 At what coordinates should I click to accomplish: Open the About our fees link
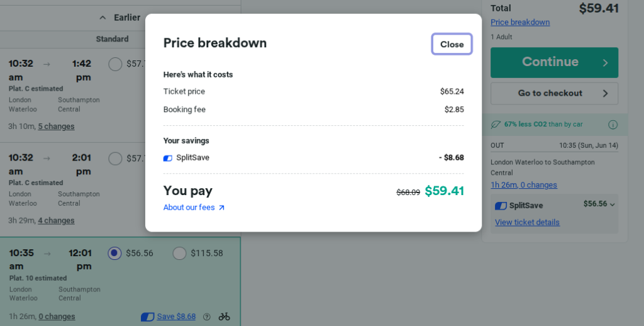tap(189, 208)
